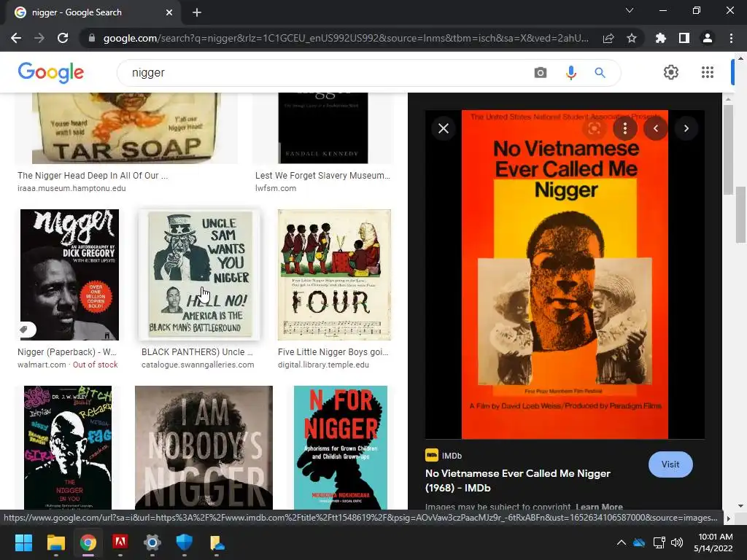
Task: Click the walmart.com source text
Action: pos(42,365)
